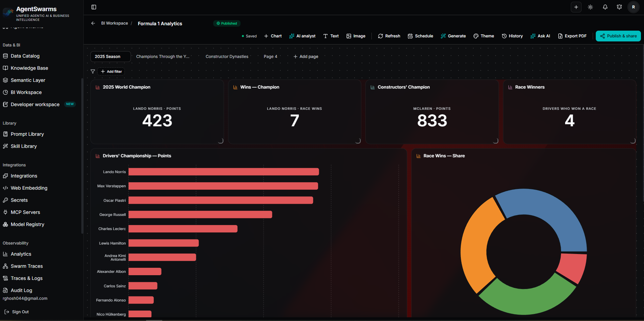
Task: Click Publish & share button
Action: point(618,36)
